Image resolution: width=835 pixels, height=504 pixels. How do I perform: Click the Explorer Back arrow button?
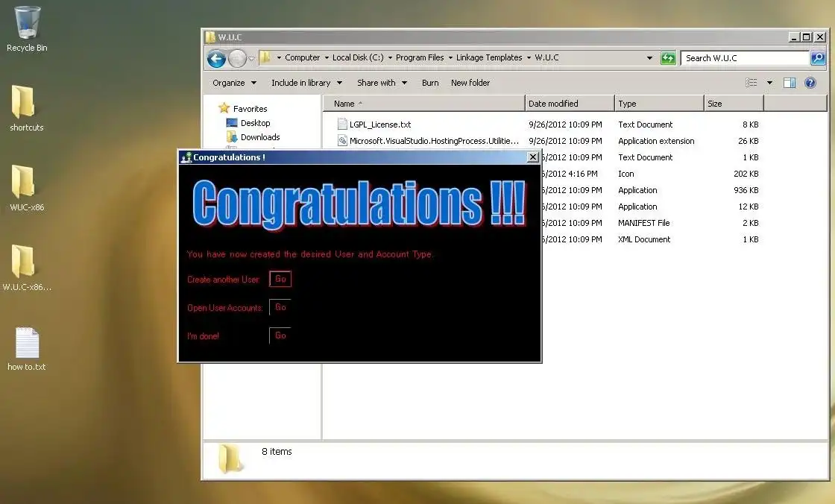point(216,58)
